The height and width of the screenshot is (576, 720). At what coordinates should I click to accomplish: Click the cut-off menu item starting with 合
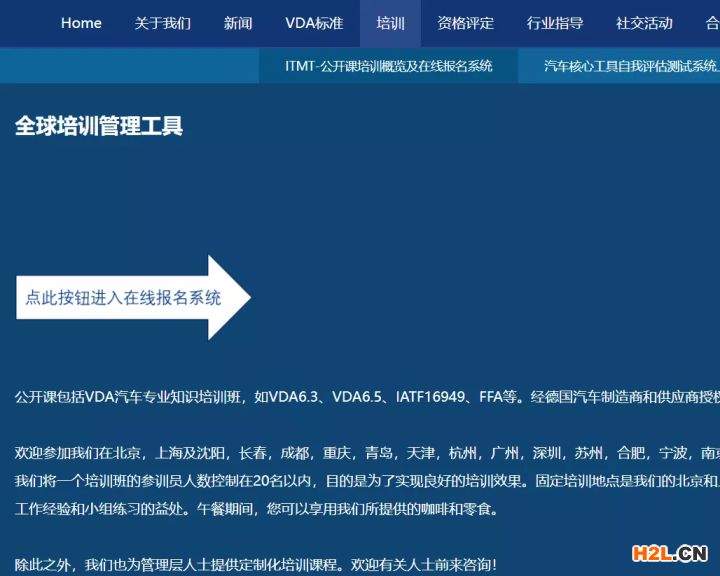[711, 23]
